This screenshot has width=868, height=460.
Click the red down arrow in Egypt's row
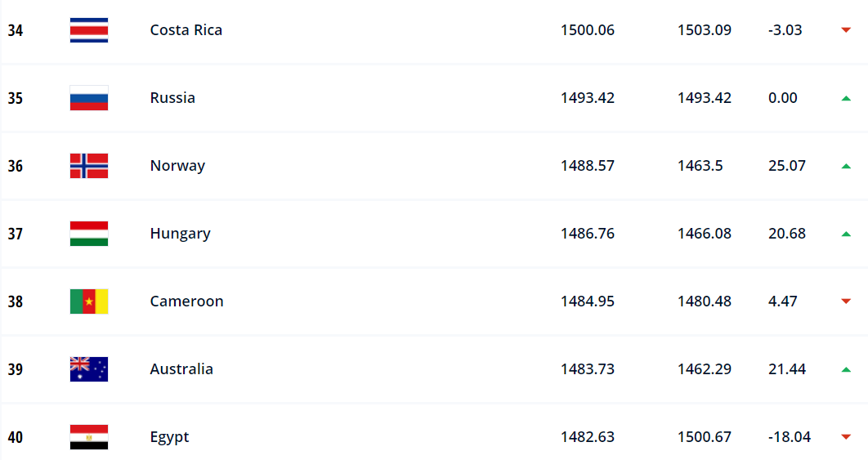point(846,437)
